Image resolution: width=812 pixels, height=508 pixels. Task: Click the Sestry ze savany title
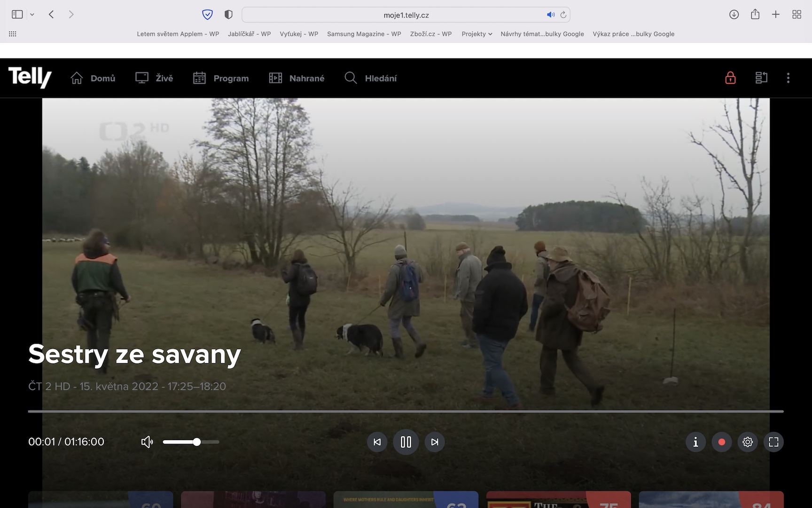(134, 354)
